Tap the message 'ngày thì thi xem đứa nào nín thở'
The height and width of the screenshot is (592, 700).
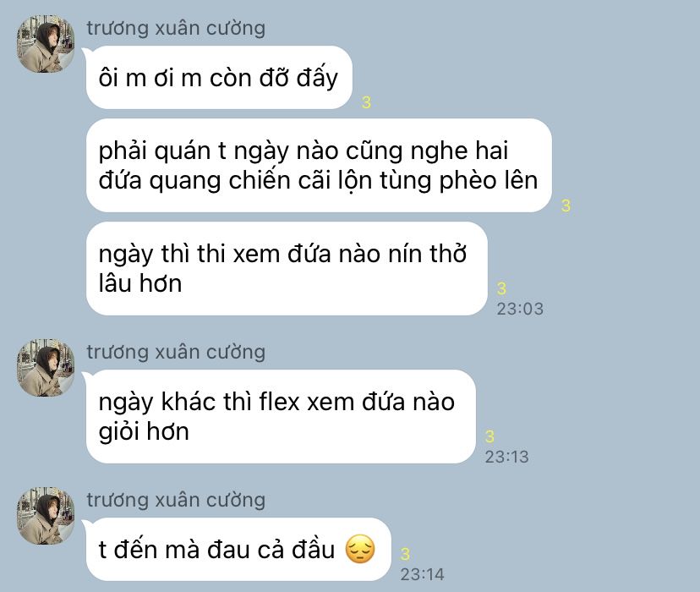[286, 268]
